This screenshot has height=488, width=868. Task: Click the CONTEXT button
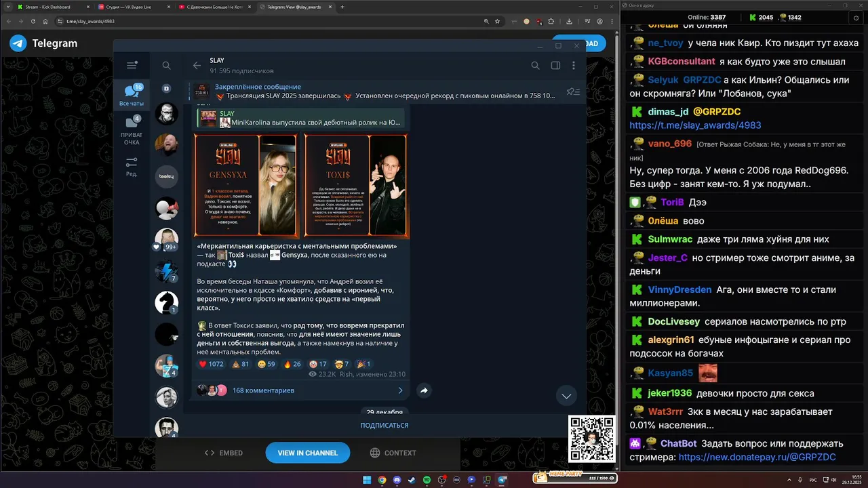393,453
